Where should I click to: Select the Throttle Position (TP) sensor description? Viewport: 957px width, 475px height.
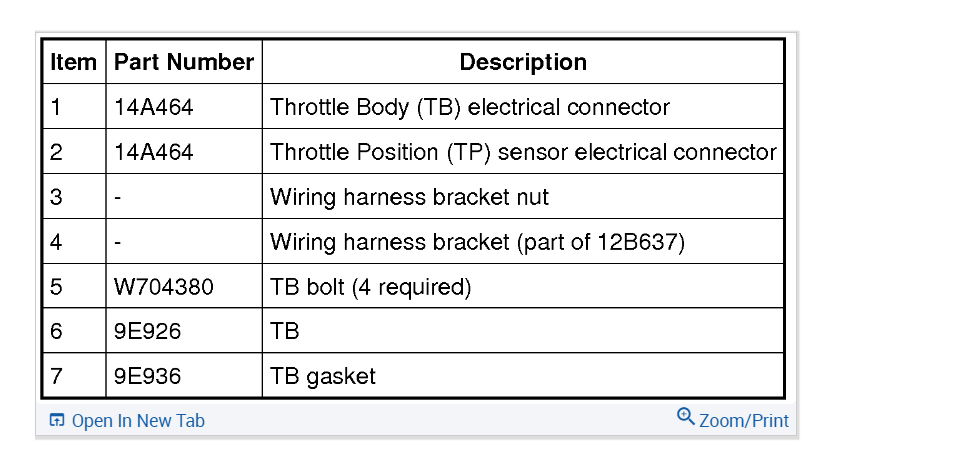click(x=522, y=152)
